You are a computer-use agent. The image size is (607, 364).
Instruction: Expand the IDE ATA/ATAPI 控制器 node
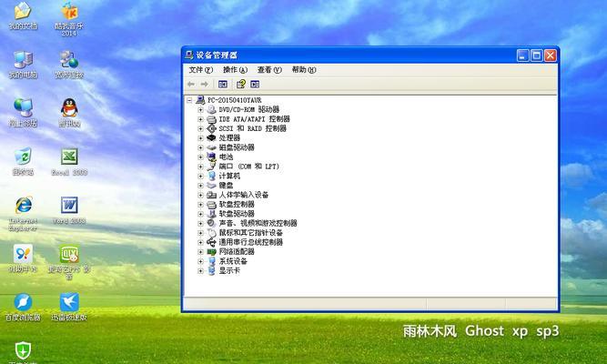200,119
